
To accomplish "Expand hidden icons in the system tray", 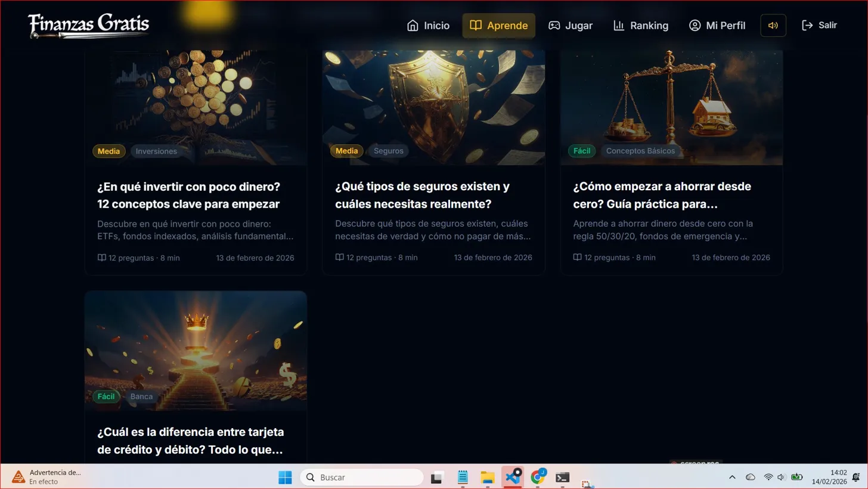I will [732, 477].
